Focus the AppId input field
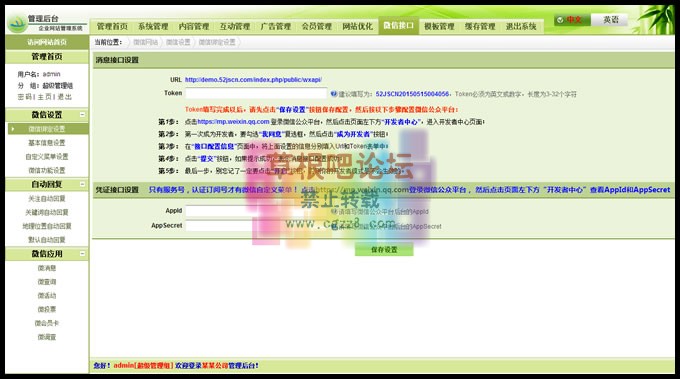680x379 pixels. click(x=256, y=211)
